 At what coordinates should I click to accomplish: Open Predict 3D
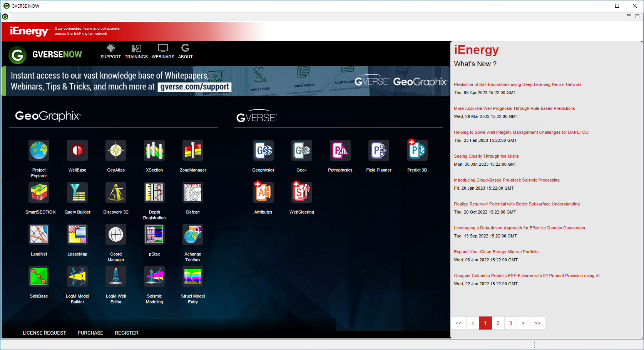click(x=417, y=150)
